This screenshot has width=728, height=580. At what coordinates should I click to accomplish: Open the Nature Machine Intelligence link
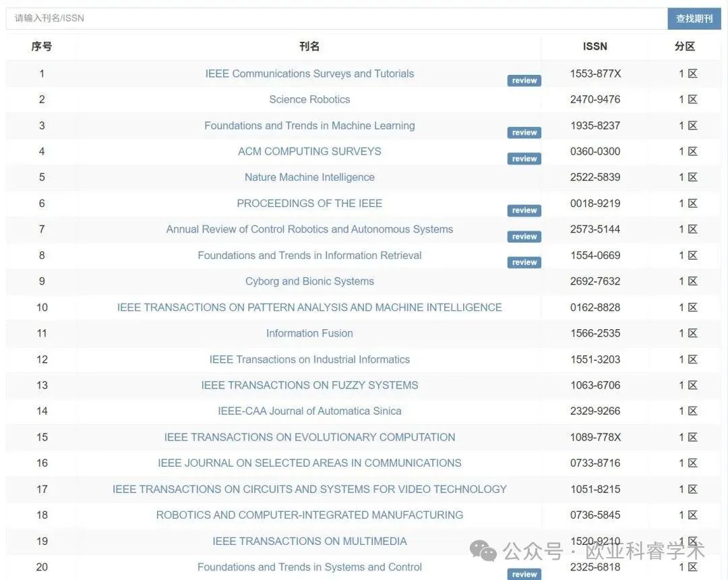tap(309, 177)
